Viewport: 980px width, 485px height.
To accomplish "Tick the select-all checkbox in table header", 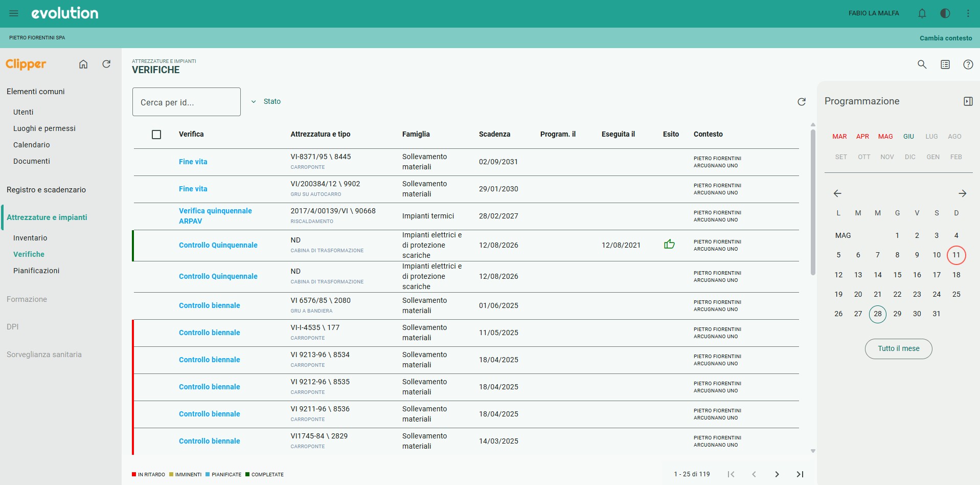I will coord(156,135).
